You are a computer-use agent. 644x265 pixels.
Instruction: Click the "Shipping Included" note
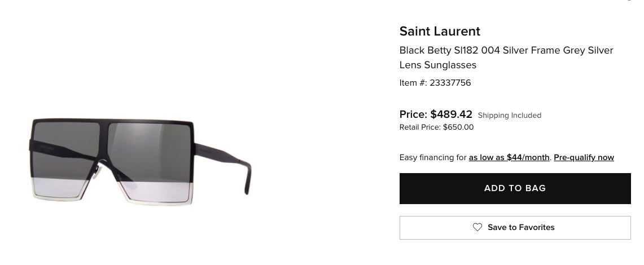tap(509, 116)
